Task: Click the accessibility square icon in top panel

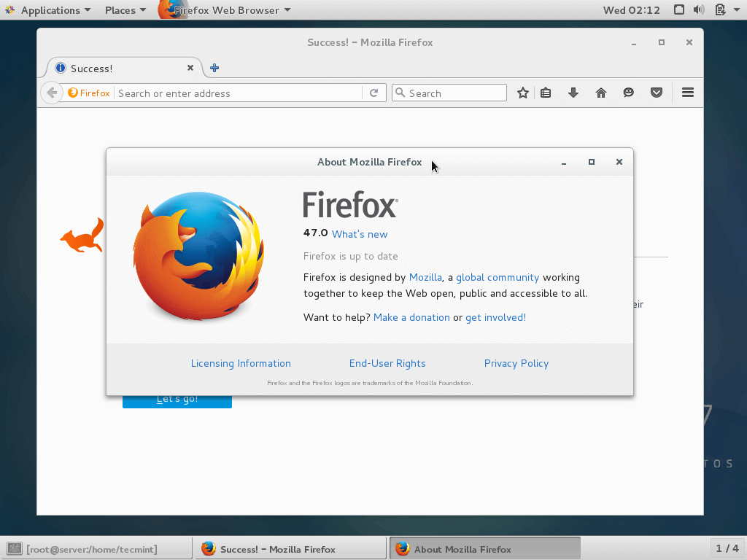Action: coord(679,10)
